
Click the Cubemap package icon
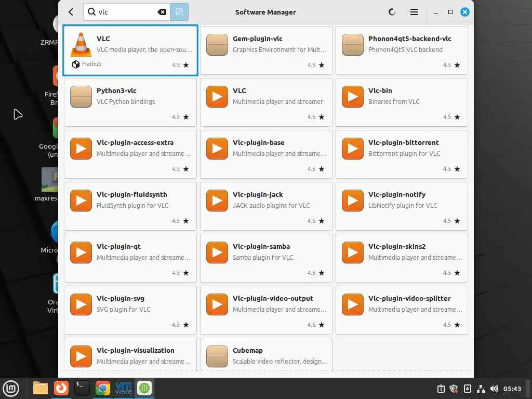(x=217, y=356)
